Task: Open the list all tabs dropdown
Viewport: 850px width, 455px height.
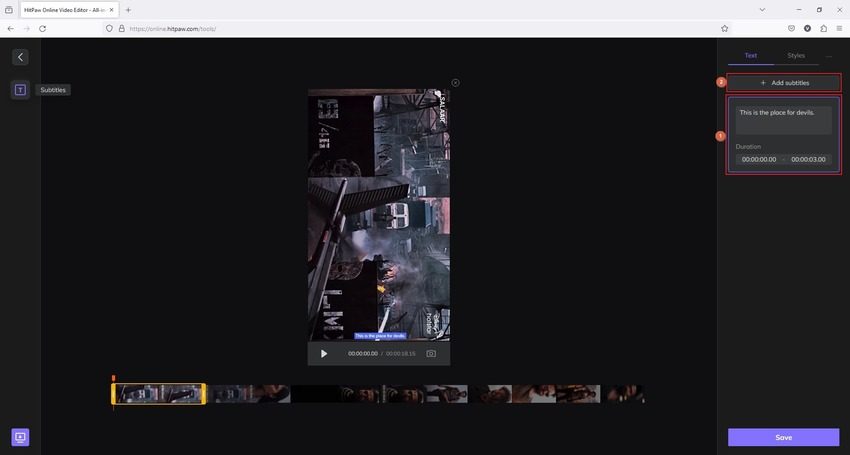Action: 762,10
